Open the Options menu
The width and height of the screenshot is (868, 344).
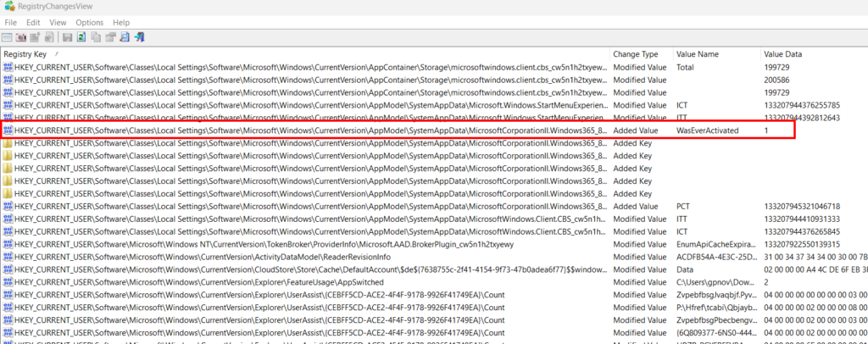89,22
